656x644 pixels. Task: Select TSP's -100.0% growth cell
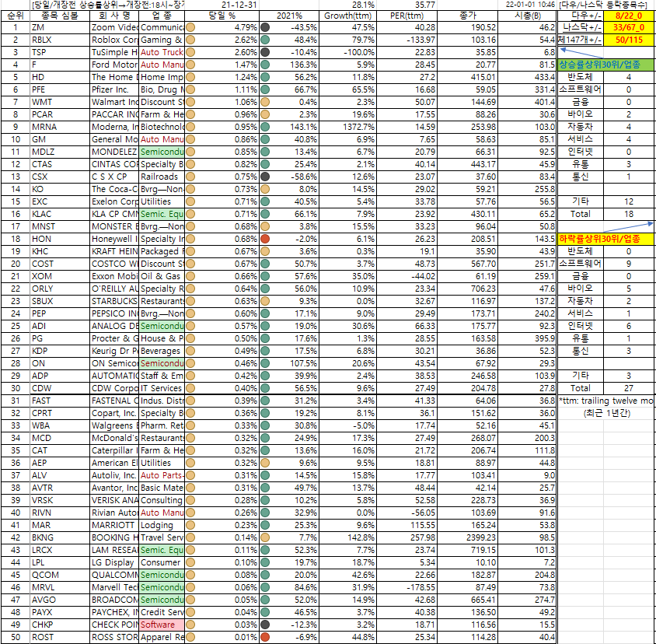click(348, 52)
